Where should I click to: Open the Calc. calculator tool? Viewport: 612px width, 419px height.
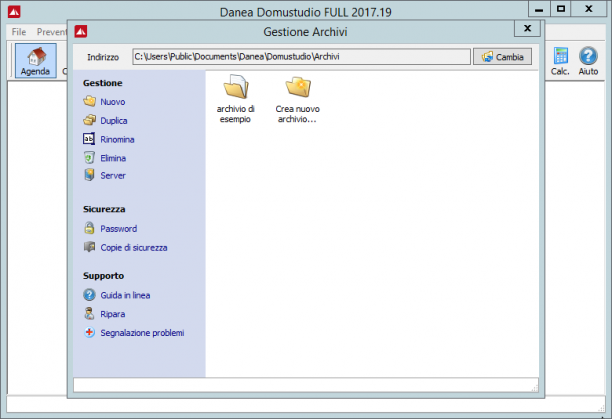[x=560, y=61]
